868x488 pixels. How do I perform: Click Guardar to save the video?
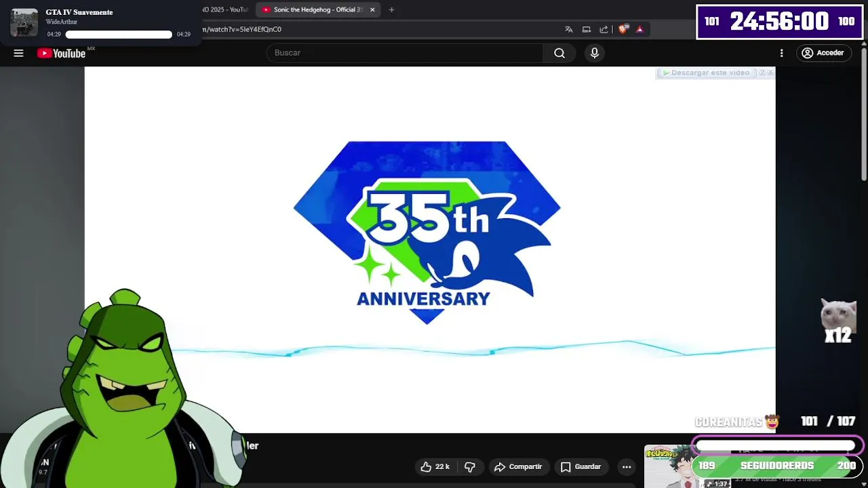coord(580,466)
